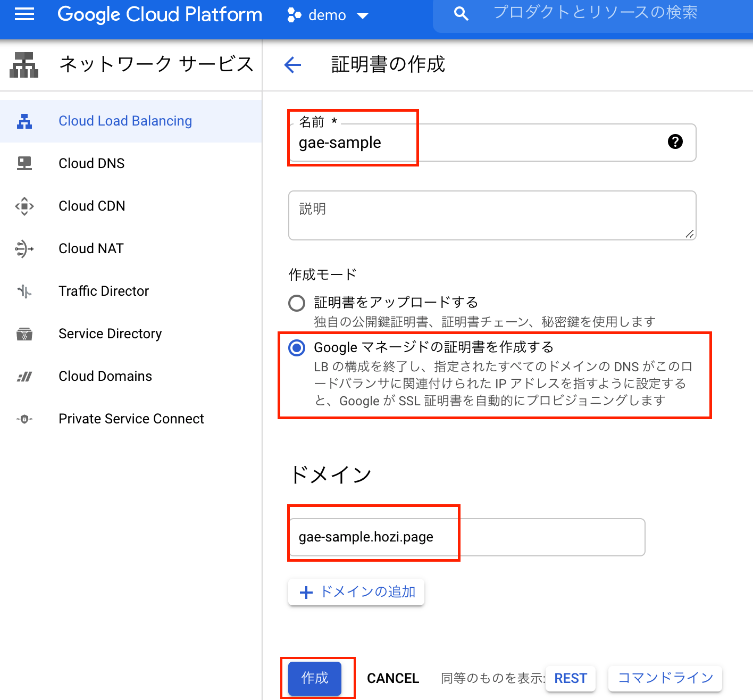Click the Cloud DNS sidebar icon
Image resolution: width=753 pixels, height=700 pixels.
24,163
